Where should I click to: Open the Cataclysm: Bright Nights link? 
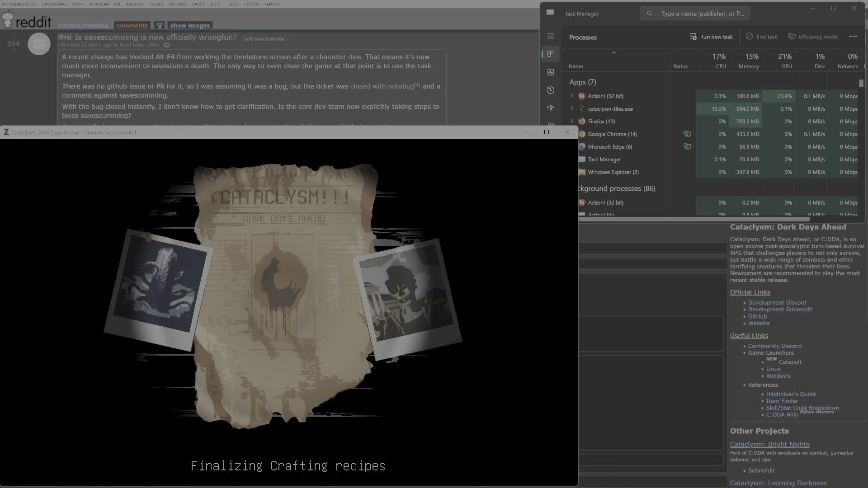tap(769, 444)
